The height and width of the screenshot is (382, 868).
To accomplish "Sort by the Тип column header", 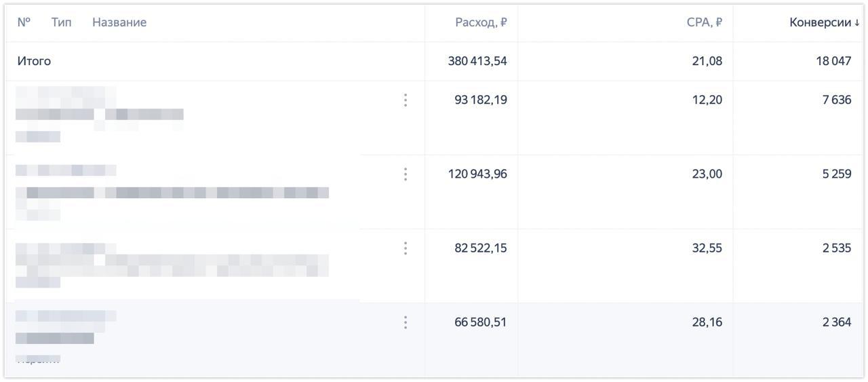I will coord(61,22).
